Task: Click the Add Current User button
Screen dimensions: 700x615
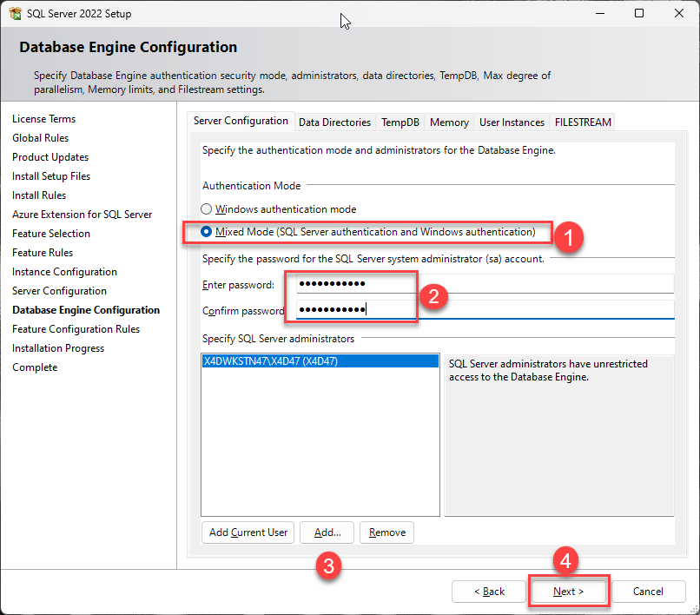Action: (x=248, y=532)
